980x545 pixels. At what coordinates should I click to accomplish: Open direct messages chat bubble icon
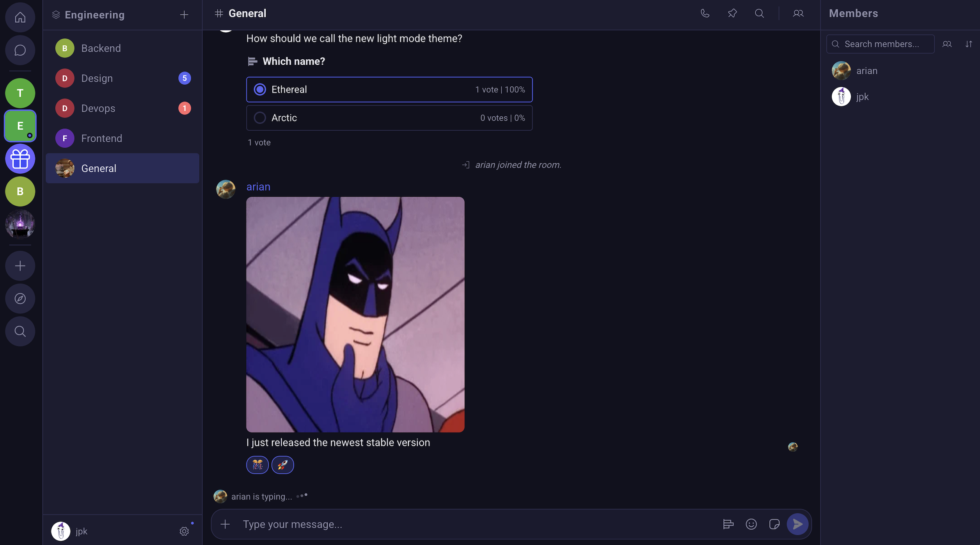[20, 50]
